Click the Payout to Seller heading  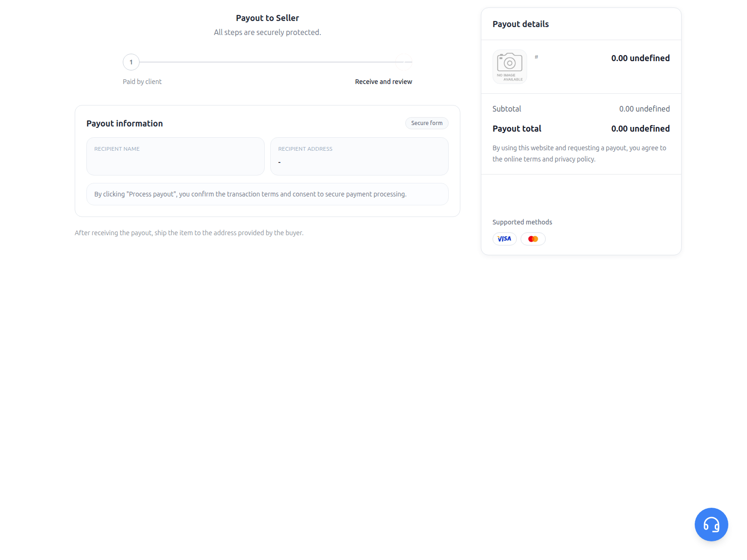(268, 18)
